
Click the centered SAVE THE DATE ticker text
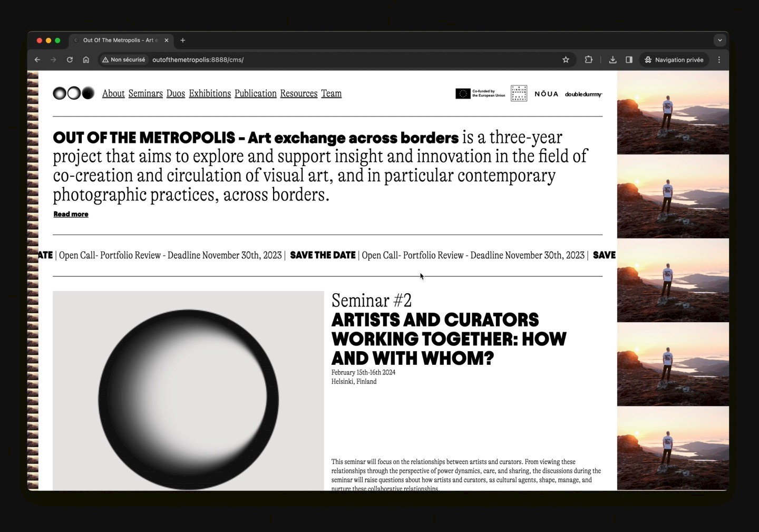click(323, 255)
